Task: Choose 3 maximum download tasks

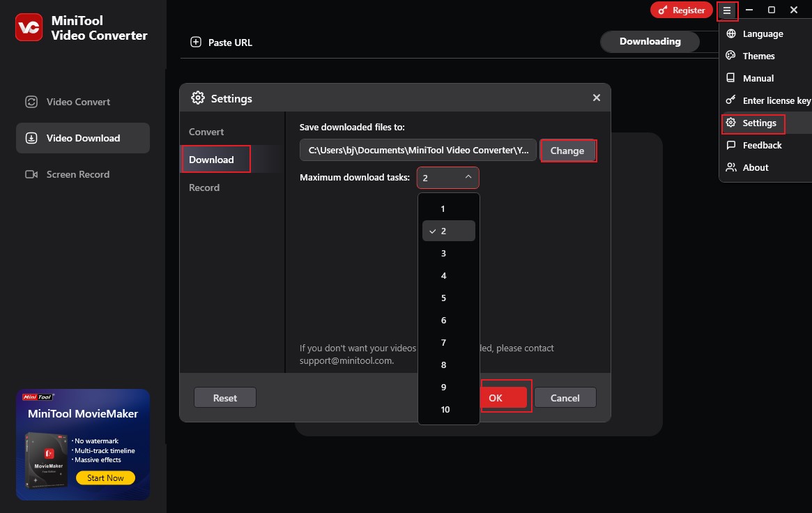Action: (x=448, y=253)
